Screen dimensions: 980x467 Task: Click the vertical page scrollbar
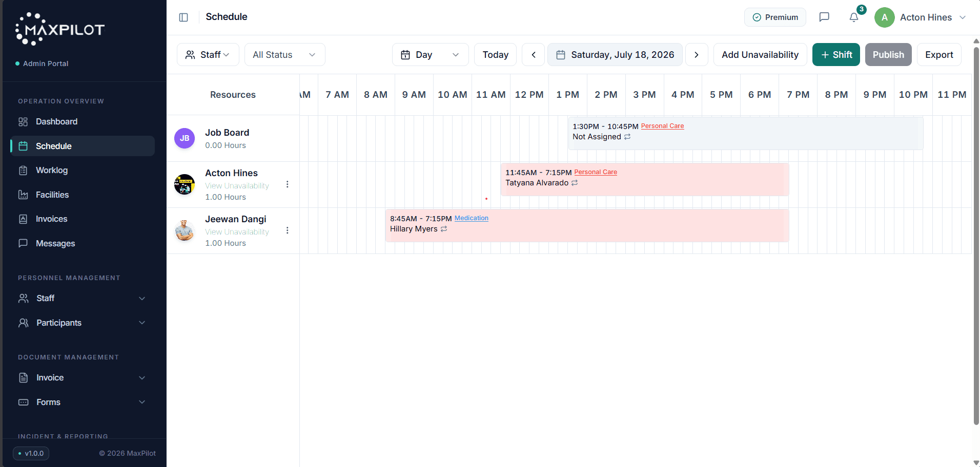pos(976,236)
